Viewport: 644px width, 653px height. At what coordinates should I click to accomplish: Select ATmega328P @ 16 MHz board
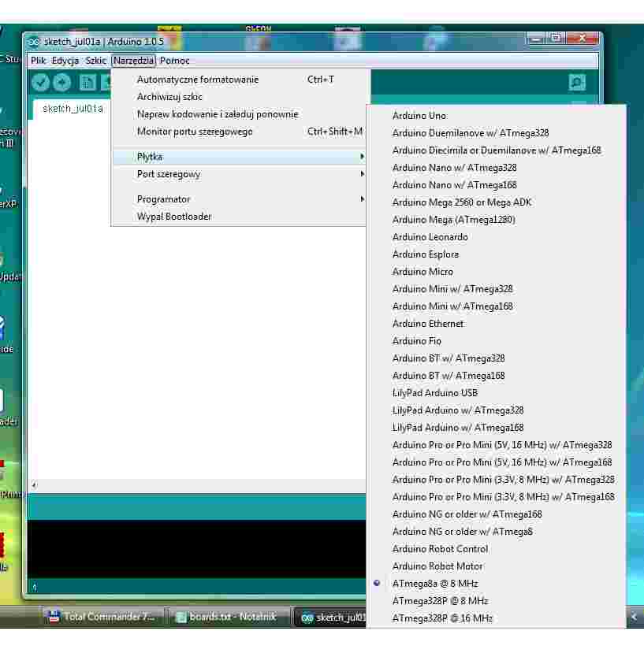click(x=442, y=618)
